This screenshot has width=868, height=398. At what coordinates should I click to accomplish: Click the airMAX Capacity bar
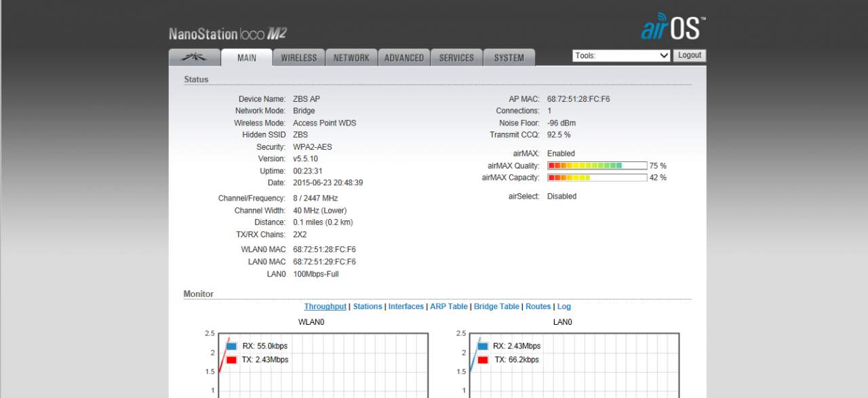coord(597,178)
